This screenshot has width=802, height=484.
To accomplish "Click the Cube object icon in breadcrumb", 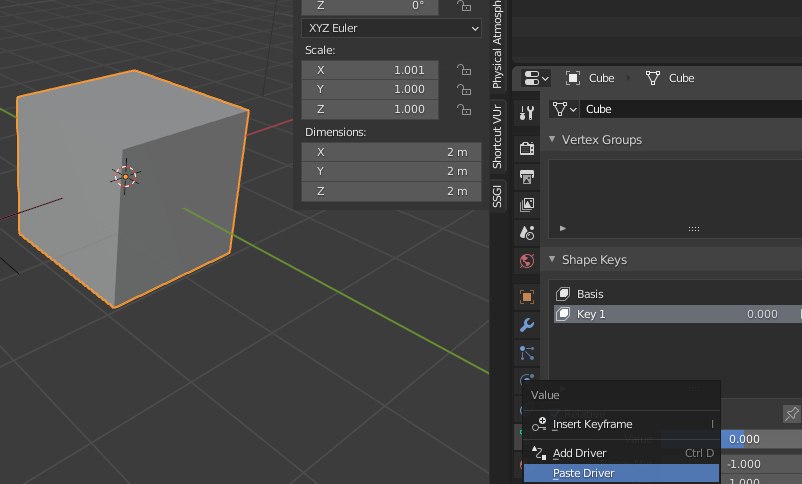I will [x=572, y=78].
